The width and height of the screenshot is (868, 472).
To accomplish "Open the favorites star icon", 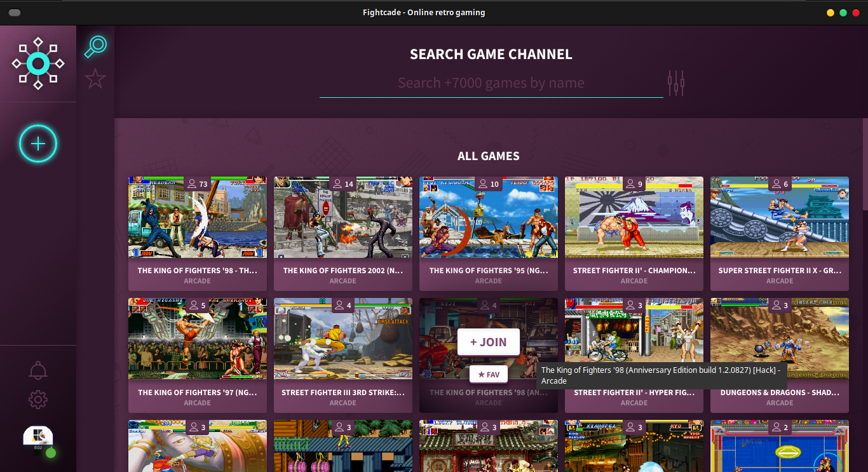I will pos(95,79).
